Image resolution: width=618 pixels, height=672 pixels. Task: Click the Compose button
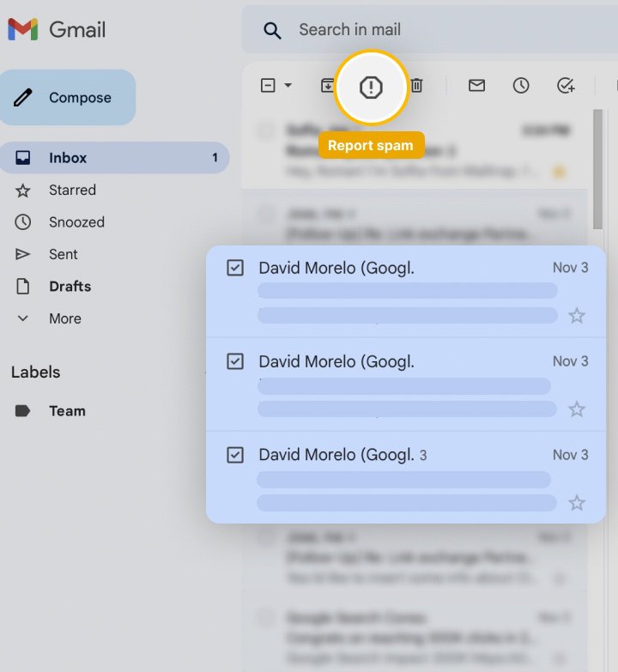pyautogui.click(x=68, y=98)
